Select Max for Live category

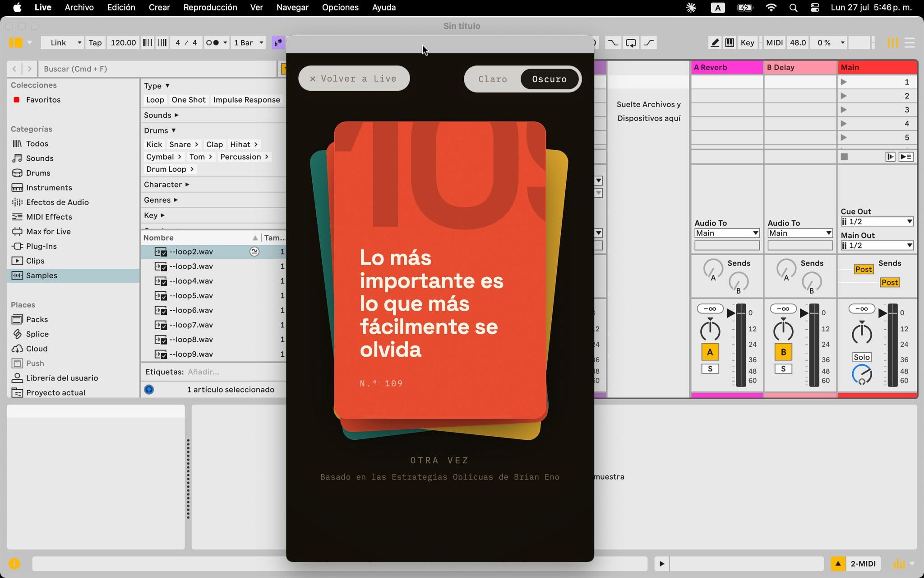48,231
